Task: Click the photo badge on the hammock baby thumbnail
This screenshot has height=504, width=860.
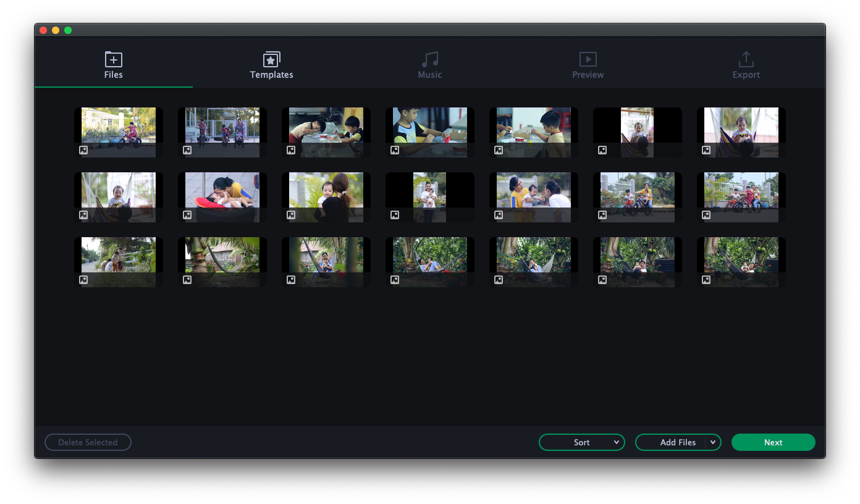Action: point(706,149)
